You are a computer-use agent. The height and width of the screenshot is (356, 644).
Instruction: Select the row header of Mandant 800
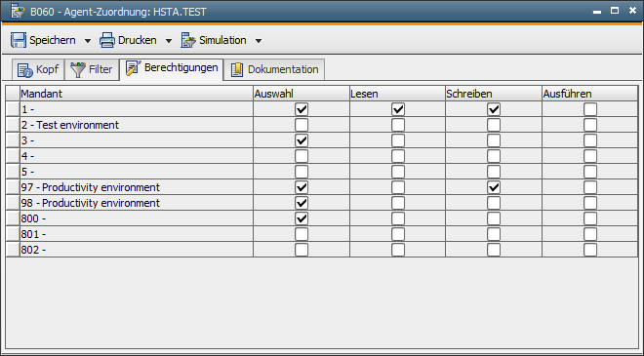13,218
